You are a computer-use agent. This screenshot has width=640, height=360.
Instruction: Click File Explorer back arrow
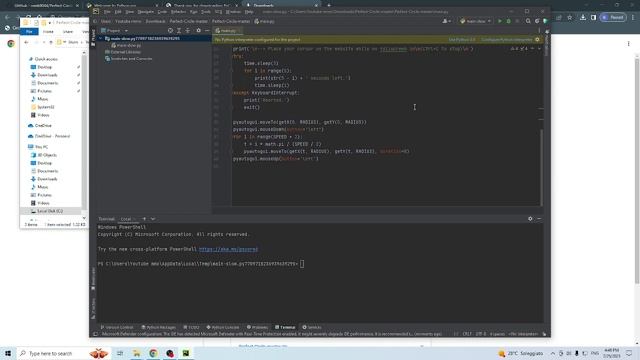[27, 42]
